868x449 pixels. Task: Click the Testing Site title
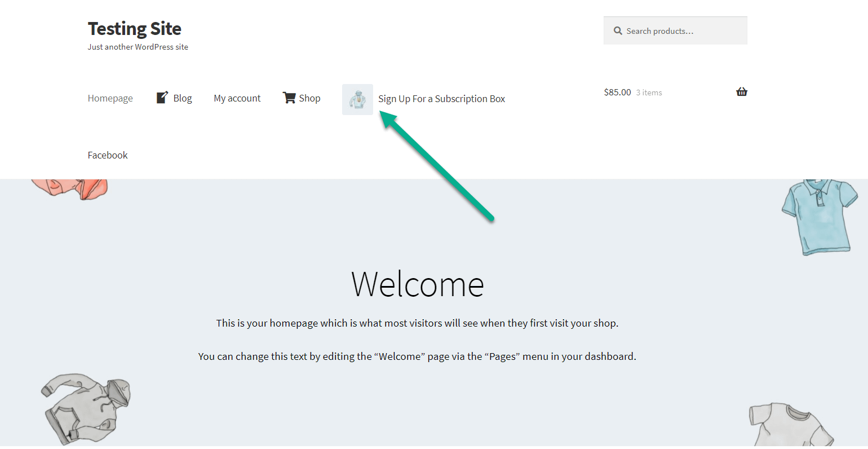point(134,28)
